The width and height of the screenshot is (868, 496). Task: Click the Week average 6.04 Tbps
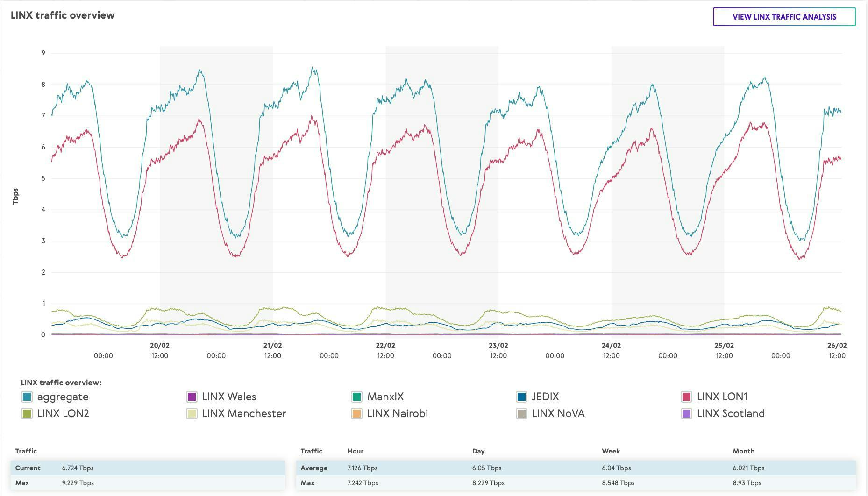(x=616, y=468)
